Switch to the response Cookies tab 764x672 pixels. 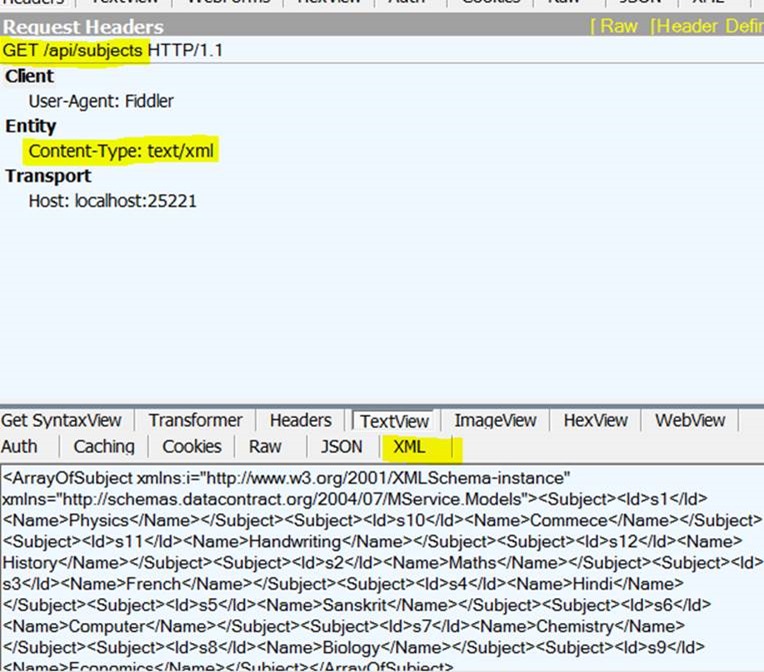pyautogui.click(x=191, y=446)
